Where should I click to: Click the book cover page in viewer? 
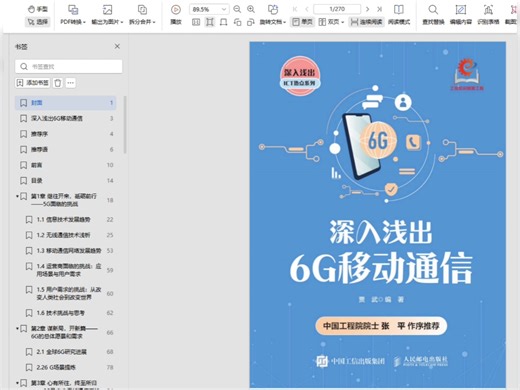[378, 215]
